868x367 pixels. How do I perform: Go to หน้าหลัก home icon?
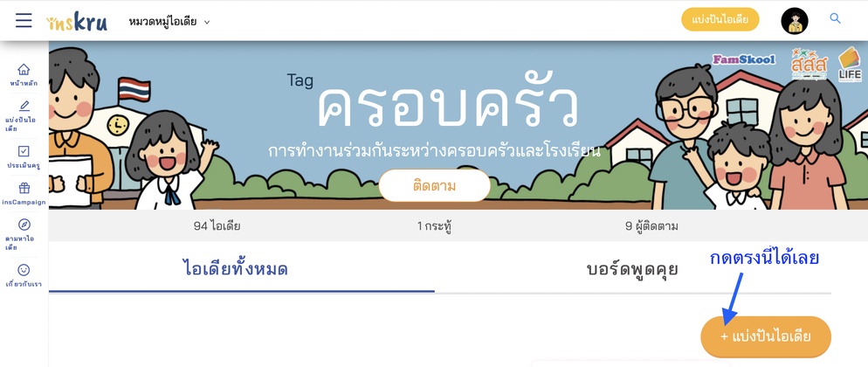[x=24, y=69]
